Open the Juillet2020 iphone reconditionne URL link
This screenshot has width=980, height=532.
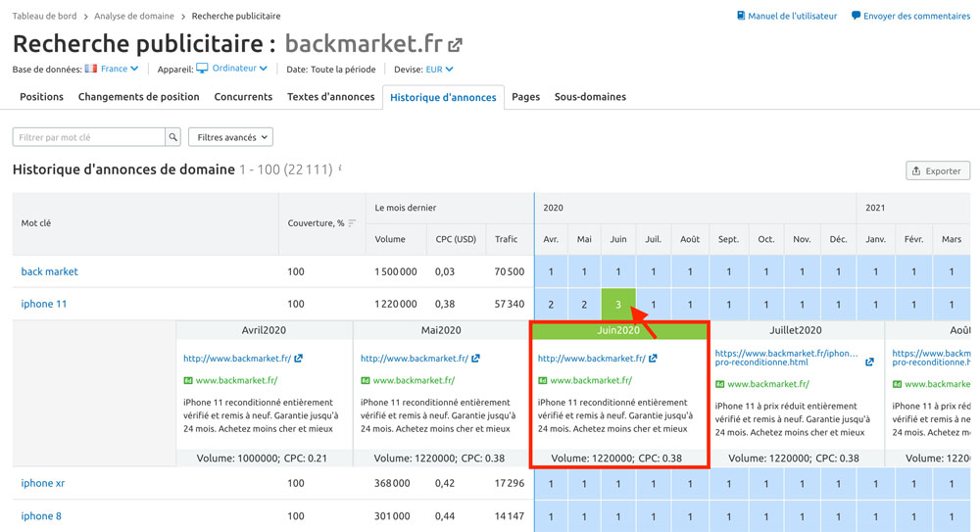coord(786,358)
